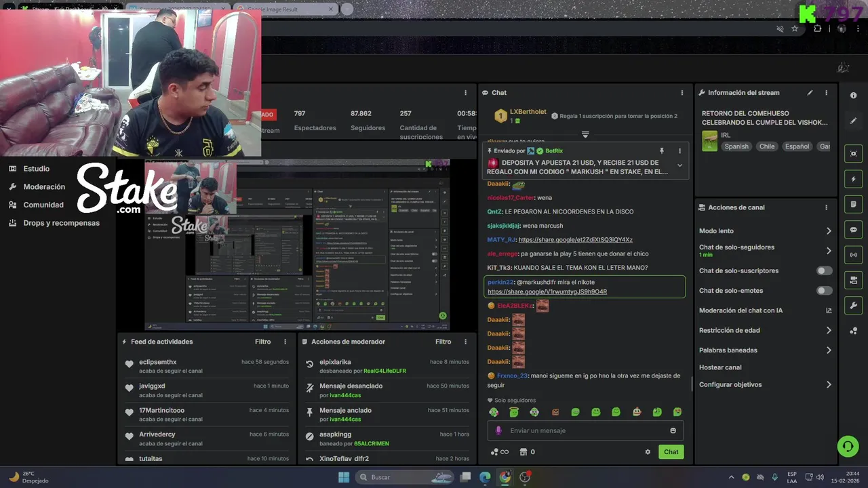Open Comunidad in the left menu
The height and width of the screenshot is (488, 868).
click(x=43, y=205)
